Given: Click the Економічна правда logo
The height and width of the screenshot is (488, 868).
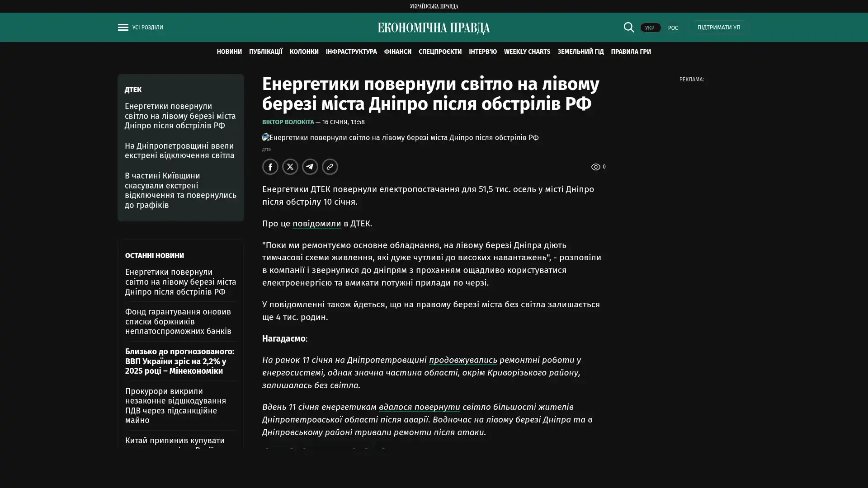Looking at the screenshot, I should [434, 28].
